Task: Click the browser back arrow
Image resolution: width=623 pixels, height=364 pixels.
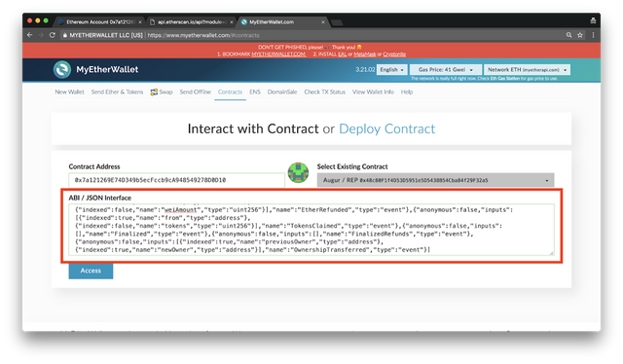Action: coord(30,35)
